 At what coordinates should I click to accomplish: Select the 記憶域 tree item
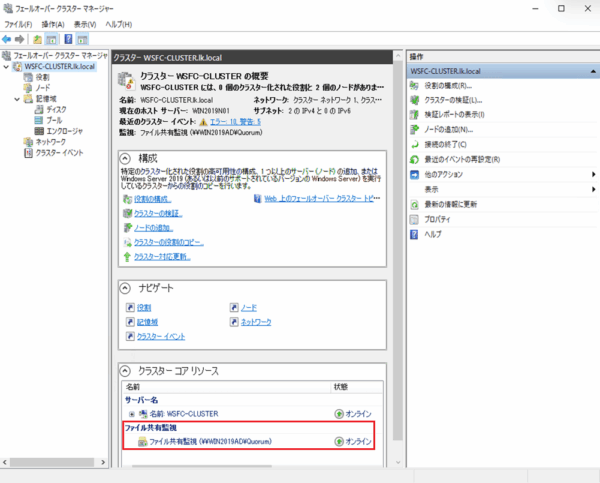[x=46, y=99]
